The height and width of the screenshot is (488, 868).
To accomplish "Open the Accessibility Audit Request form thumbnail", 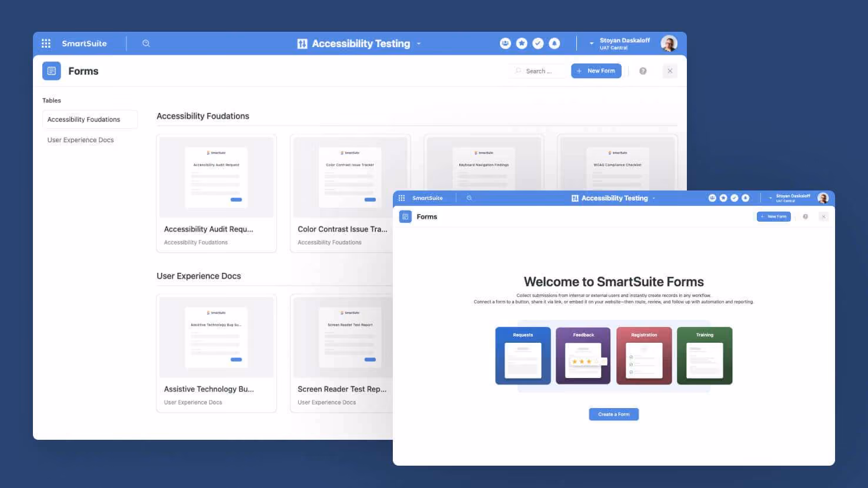I will pyautogui.click(x=216, y=178).
